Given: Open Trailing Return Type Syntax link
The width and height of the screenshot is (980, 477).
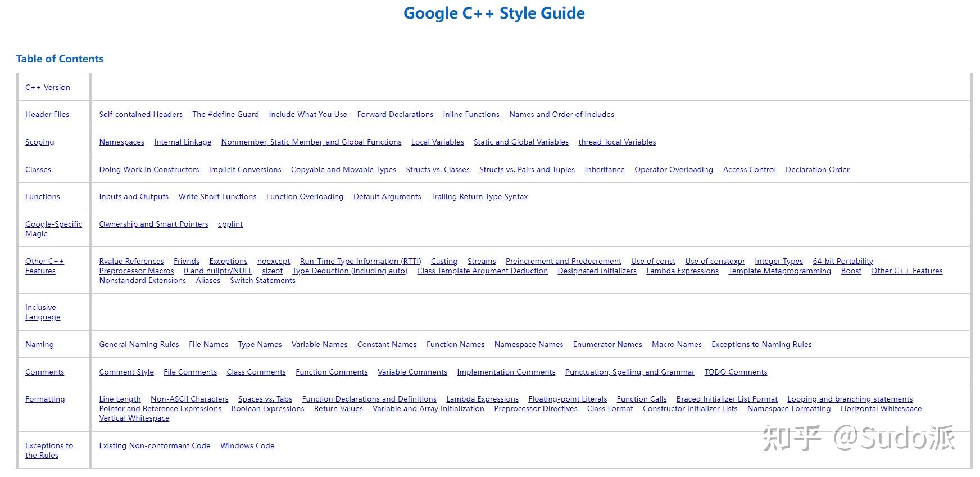Looking at the screenshot, I should pos(479,196).
